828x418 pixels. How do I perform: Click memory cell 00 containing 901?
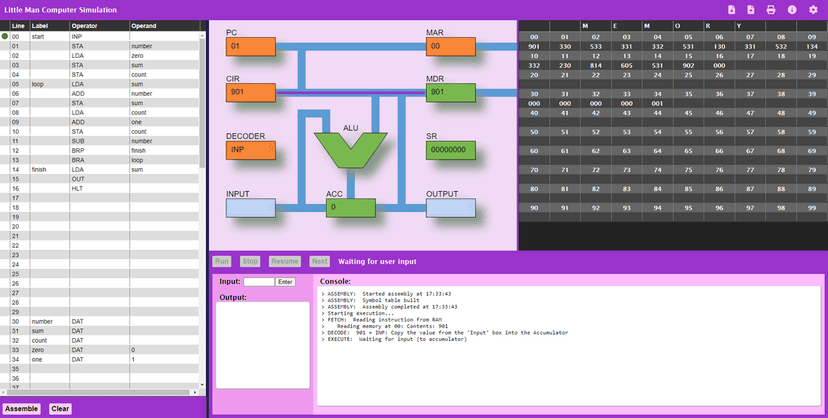[x=534, y=46]
